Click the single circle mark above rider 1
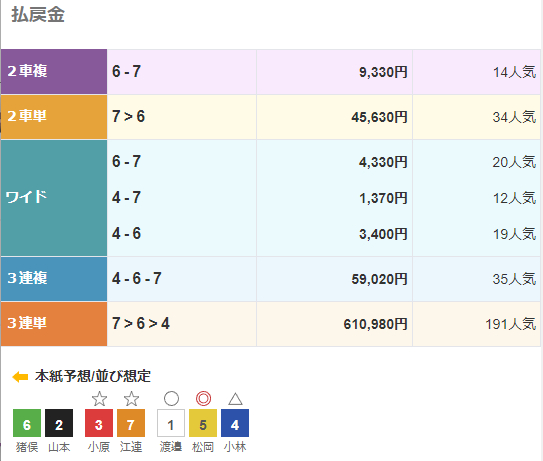This screenshot has height=461, width=543. [171, 398]
